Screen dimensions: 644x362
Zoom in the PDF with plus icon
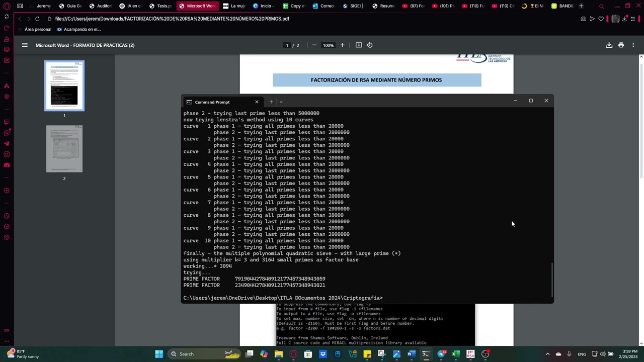342,45
